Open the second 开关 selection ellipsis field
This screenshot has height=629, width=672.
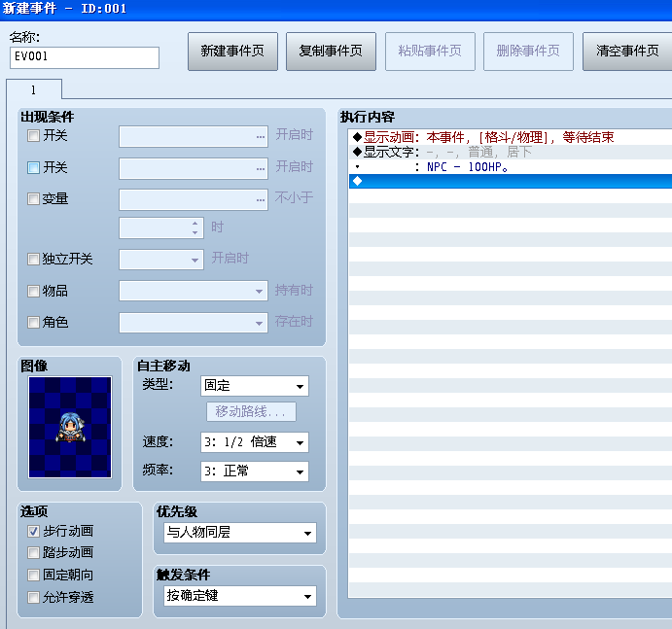tap(194, 168)
